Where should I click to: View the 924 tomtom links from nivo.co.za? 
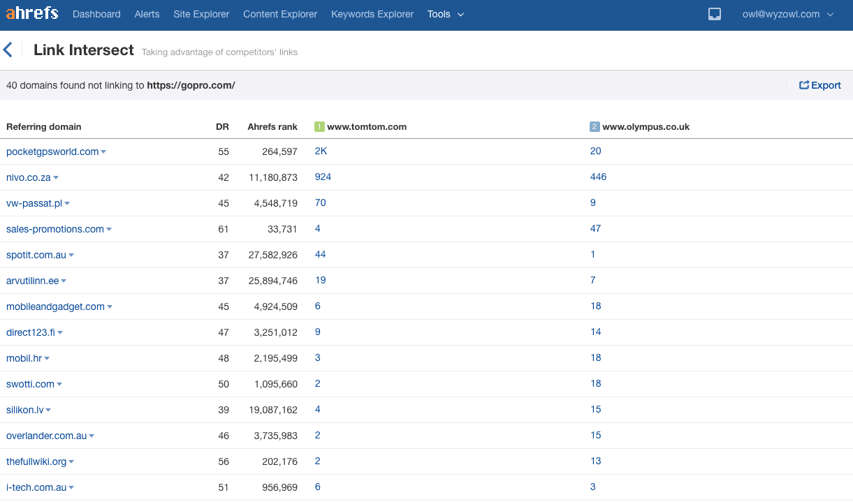point(323,177)
